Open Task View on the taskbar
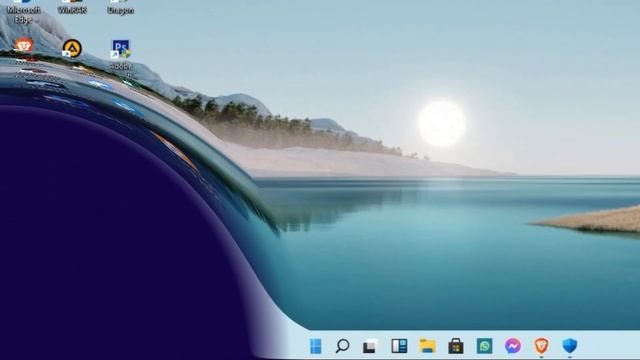The width and height of the screenshot is (640, 360). click(x=371, y=346)
